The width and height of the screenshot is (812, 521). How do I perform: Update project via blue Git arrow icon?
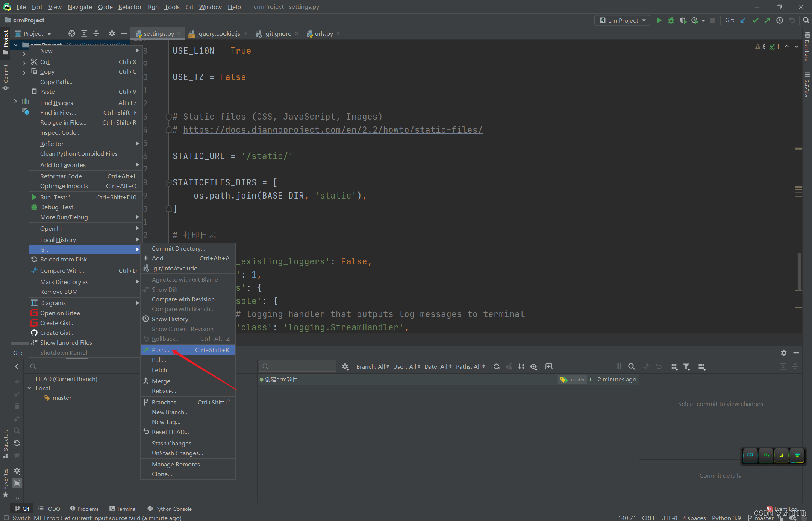click(742, 20)
